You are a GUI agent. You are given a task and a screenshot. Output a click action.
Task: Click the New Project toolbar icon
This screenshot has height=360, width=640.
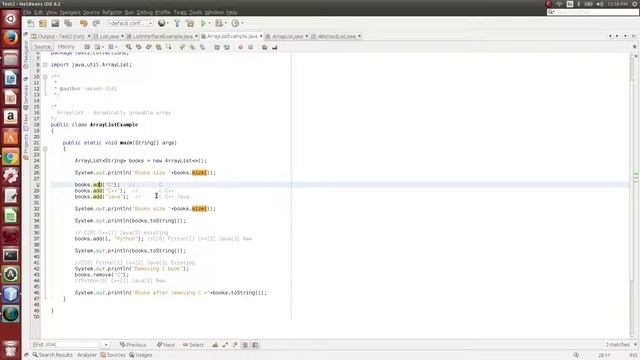click(x=43, y=24)
